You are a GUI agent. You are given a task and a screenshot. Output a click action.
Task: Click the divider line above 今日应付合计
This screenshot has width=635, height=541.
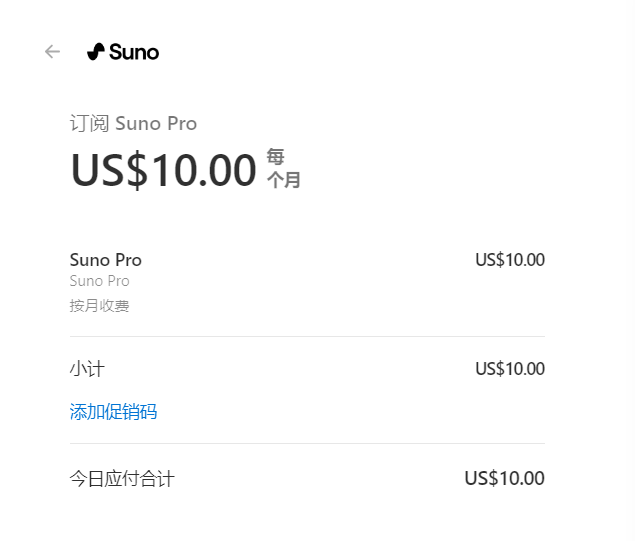tap(307, 443)
